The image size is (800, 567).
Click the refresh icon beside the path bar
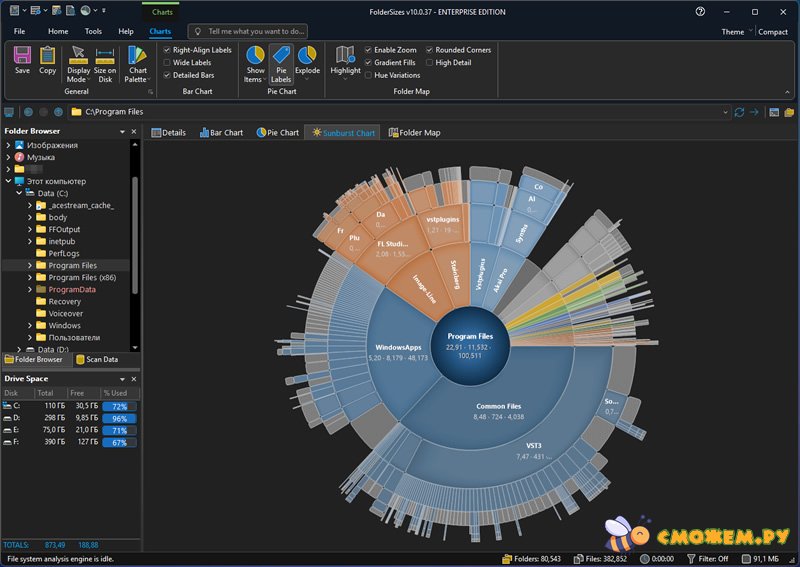click(739, 113)
